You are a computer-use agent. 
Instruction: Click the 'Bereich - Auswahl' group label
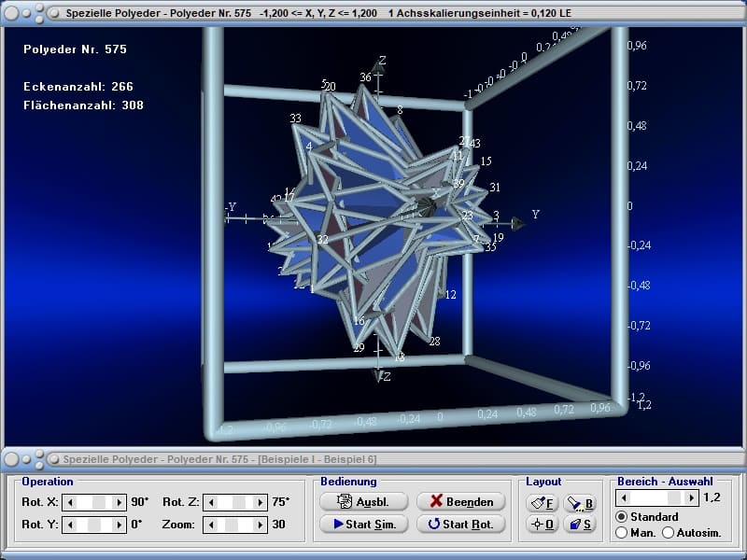pos(665,482)
